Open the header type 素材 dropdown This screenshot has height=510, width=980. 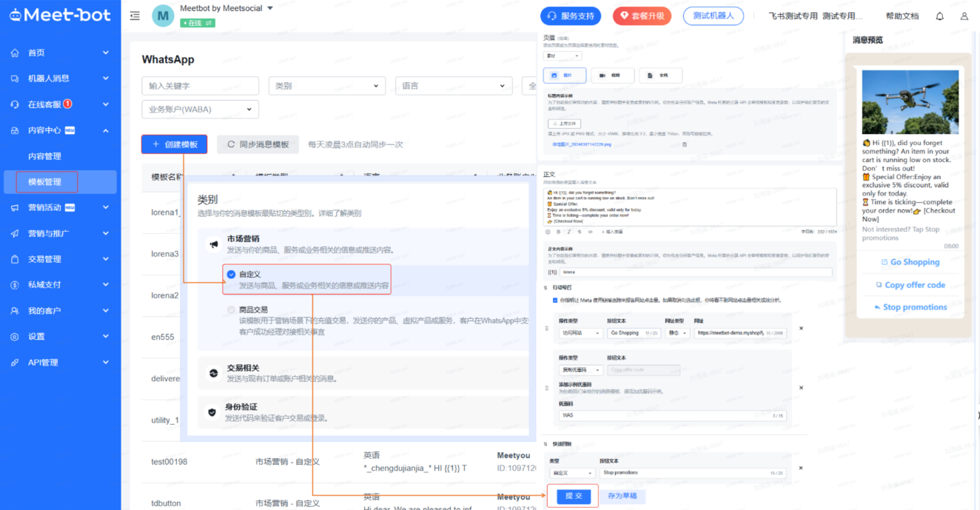[563, 56]
